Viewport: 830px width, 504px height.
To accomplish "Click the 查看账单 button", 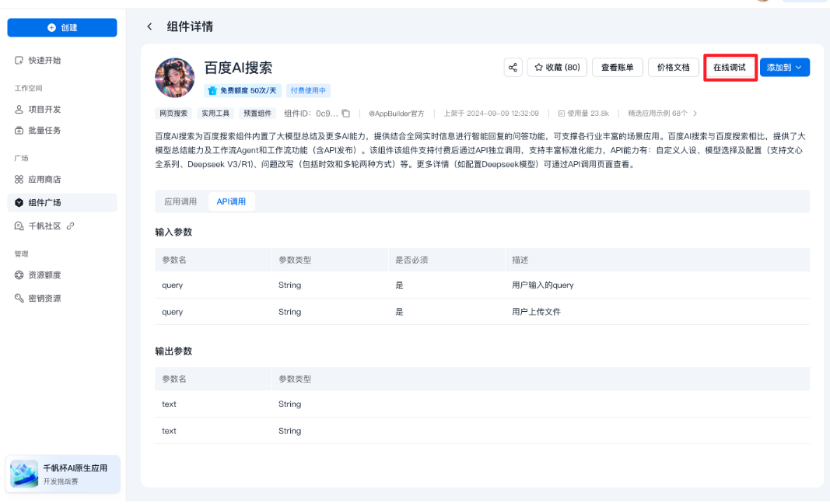I will point(617,67).
